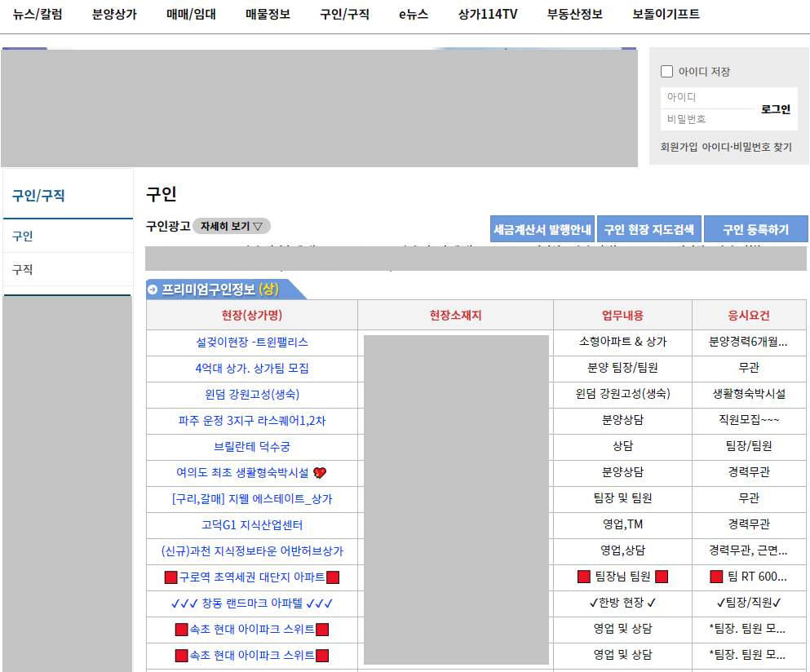Open the 브릴란테 덕수궁 listing
The height and width of the screenshot is (672, 810).
[251, 447]
